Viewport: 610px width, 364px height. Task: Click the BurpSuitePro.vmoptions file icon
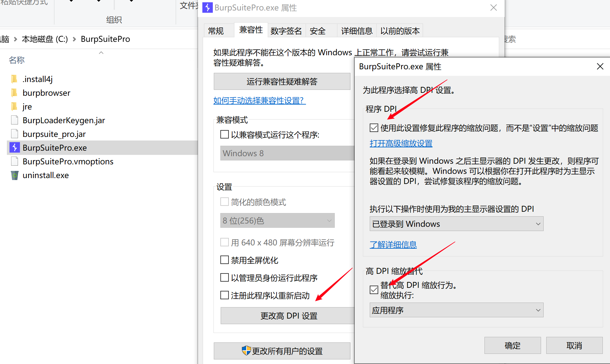click(x=14, y=161)
